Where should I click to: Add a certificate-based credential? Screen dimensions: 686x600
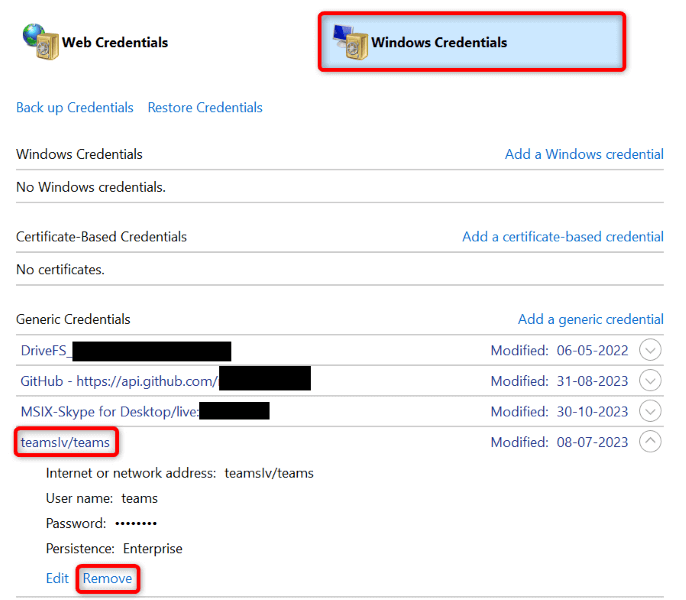(563, 237)
